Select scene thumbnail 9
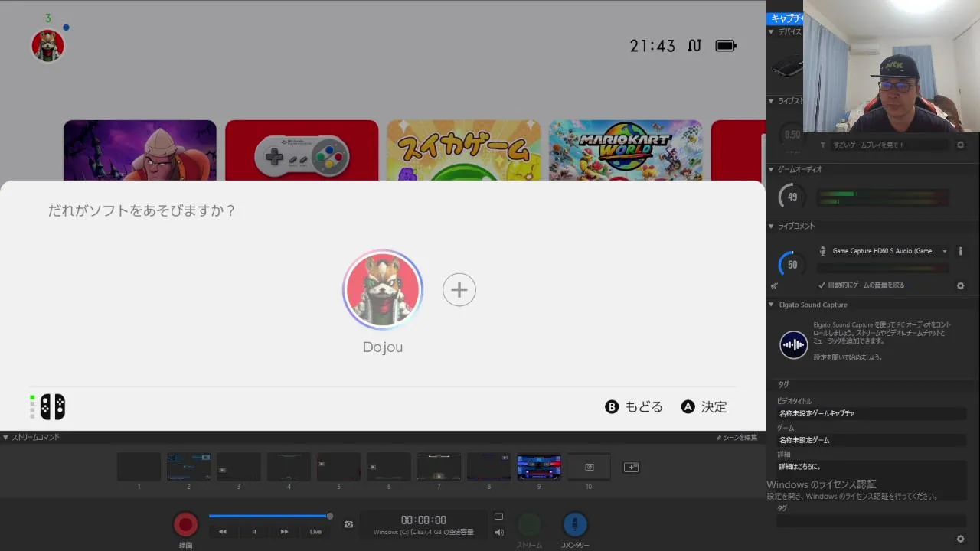The height and width of the screenshot is (551, 980). point(539,467)
